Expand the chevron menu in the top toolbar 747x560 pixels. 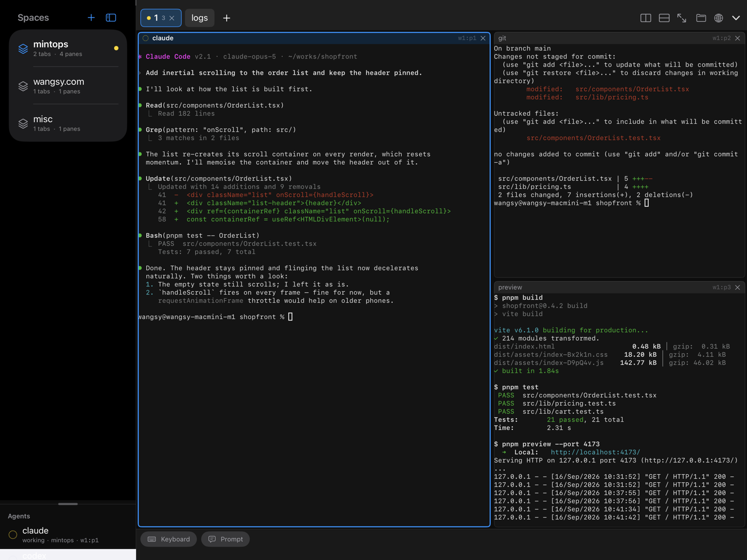click(736, 18)
